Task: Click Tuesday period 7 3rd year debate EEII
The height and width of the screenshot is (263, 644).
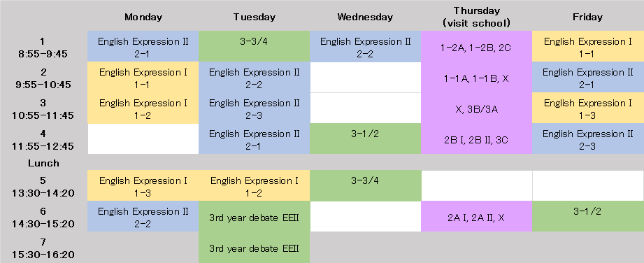Action: [255, 248]
